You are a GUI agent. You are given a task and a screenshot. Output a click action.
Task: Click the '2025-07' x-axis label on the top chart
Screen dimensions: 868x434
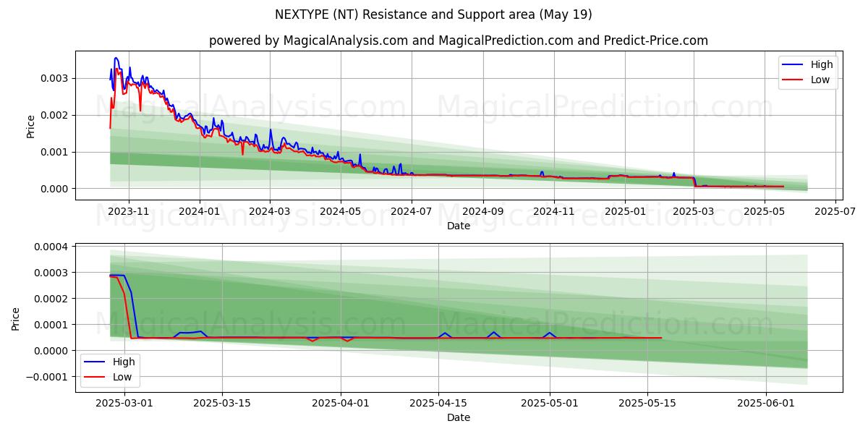(835, 212)
